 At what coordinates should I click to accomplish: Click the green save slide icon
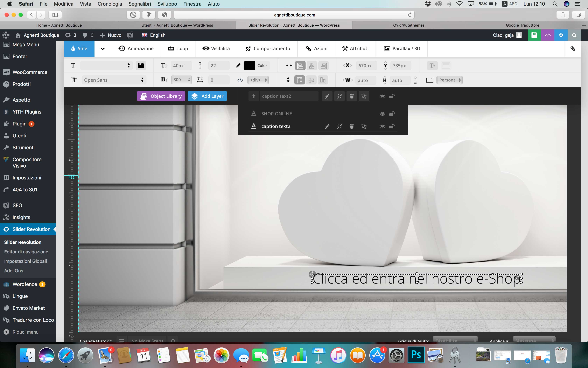coord(534,35)
